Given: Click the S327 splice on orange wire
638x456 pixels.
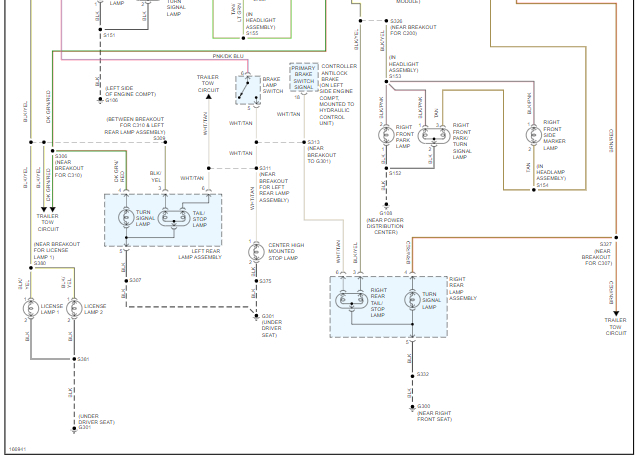Looking at the screenshot, I should click(616, 238).
